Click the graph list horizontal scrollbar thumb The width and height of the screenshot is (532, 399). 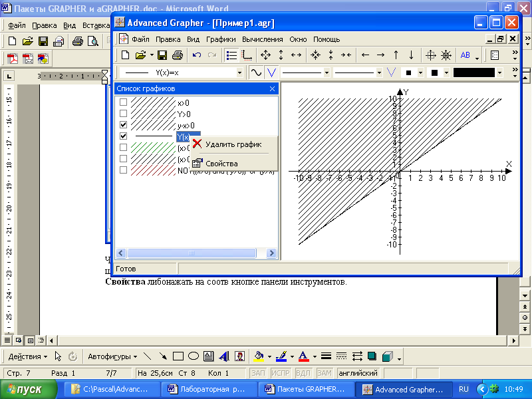[x=192, y=253]
